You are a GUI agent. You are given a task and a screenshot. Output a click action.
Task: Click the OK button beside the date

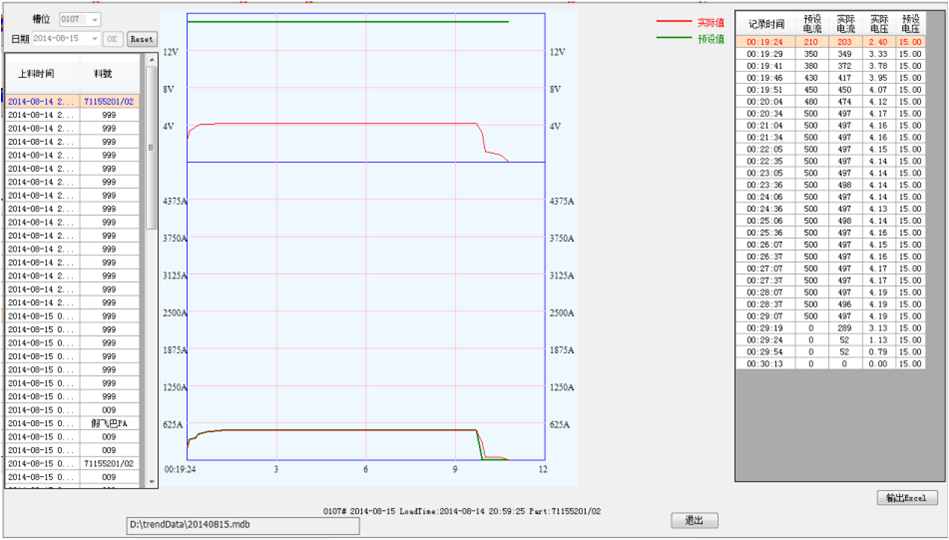[x=113, y=39]
